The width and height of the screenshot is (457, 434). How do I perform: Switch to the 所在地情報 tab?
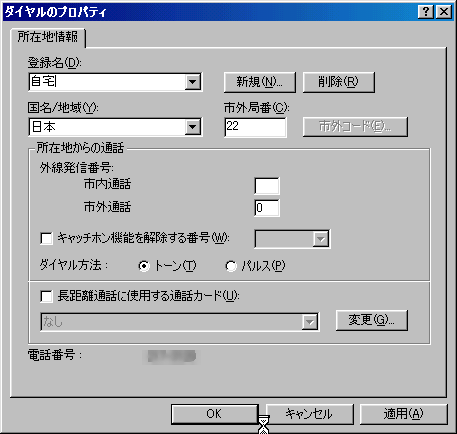pyautogui.click(x=48, y=37)
